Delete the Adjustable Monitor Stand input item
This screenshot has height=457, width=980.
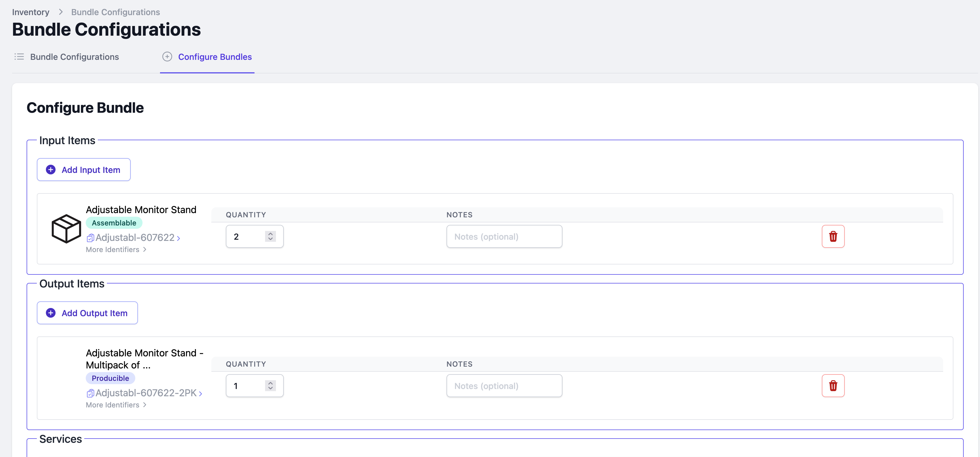[833, 236]
